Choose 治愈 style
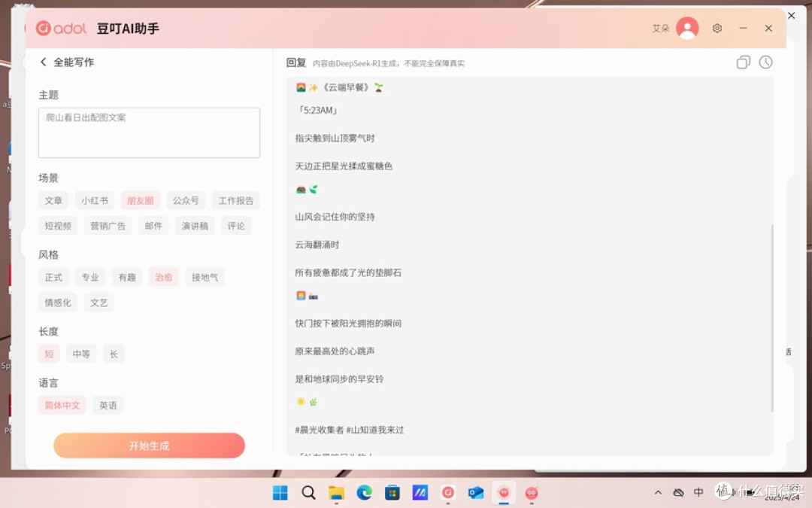Image resolution: width=812 pixels, height=508 pixels. point(164,277)
